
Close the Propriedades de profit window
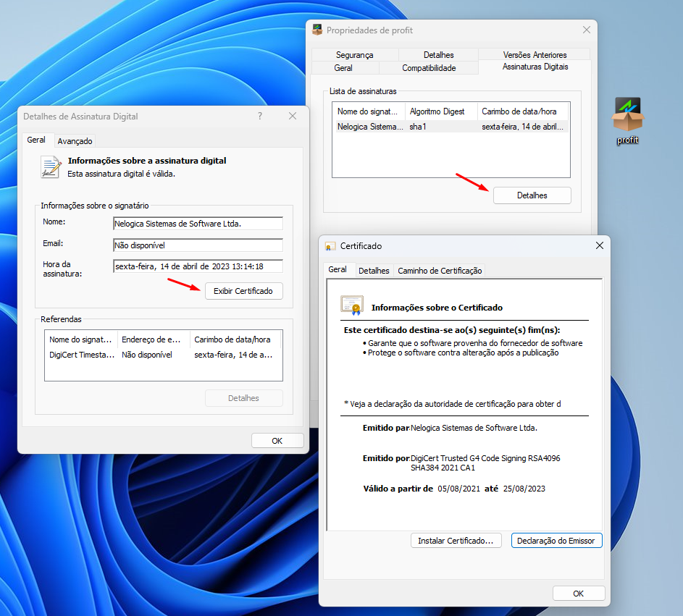click(587, 30)
